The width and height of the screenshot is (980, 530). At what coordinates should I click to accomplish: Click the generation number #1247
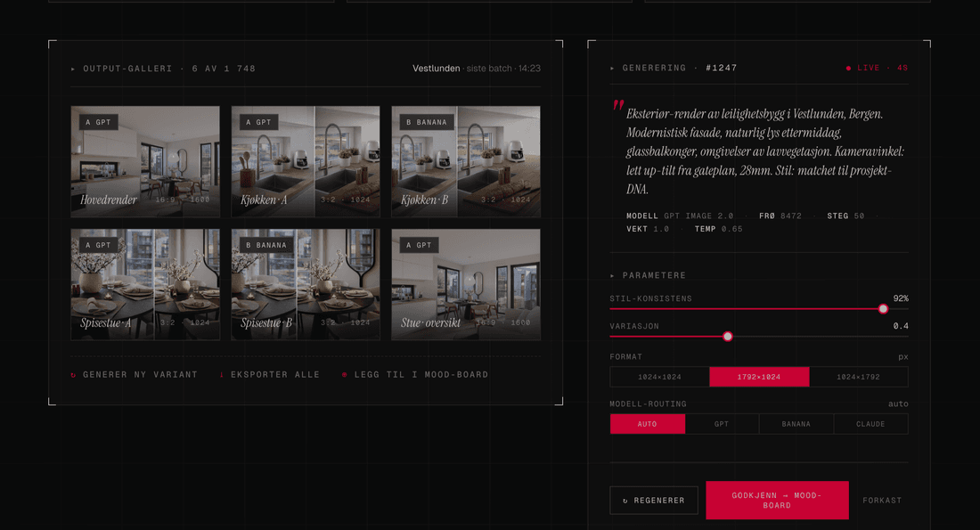click(722, 68)
